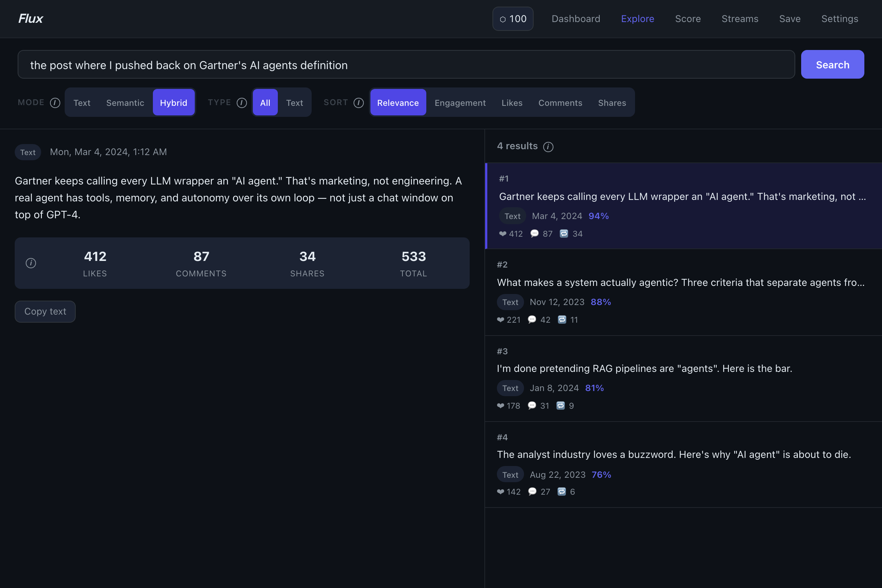Click the Jan 8, 2024 date
Viewport: 882px width, 588px height.
[x=554, y=388]
